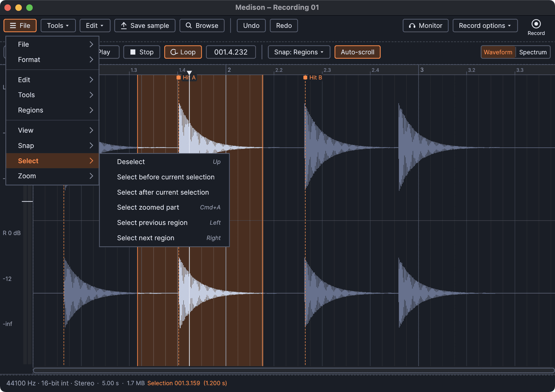Viewport: 555px width, 392px height.
Task: Choose Select next region menu item
Action: (164, 238)
